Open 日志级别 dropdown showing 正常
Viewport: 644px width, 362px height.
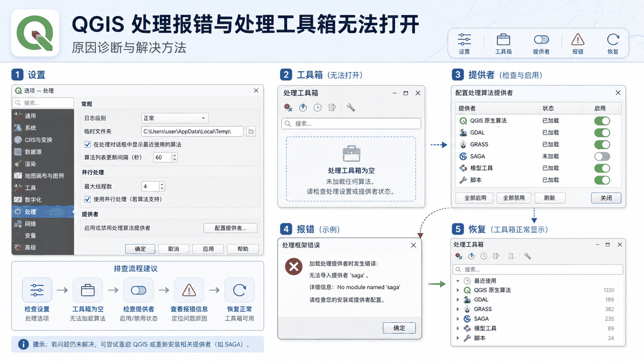click(x=174, y=118)
